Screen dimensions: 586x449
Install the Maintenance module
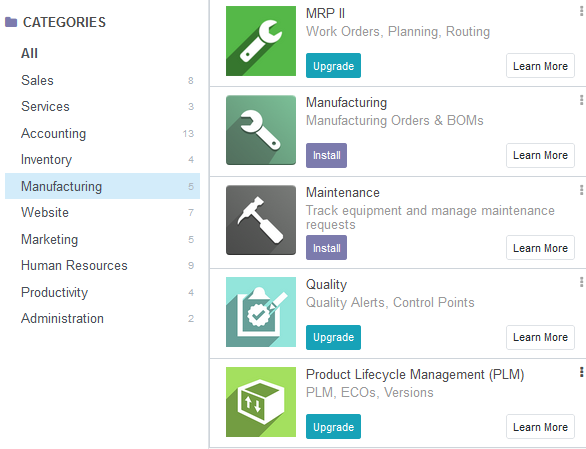[326, 247]
